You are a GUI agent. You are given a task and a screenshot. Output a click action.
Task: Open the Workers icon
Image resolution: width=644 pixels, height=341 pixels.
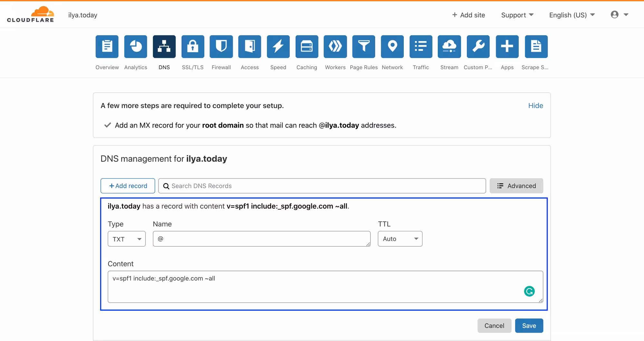pyautogui.click(x=335, y=47)
